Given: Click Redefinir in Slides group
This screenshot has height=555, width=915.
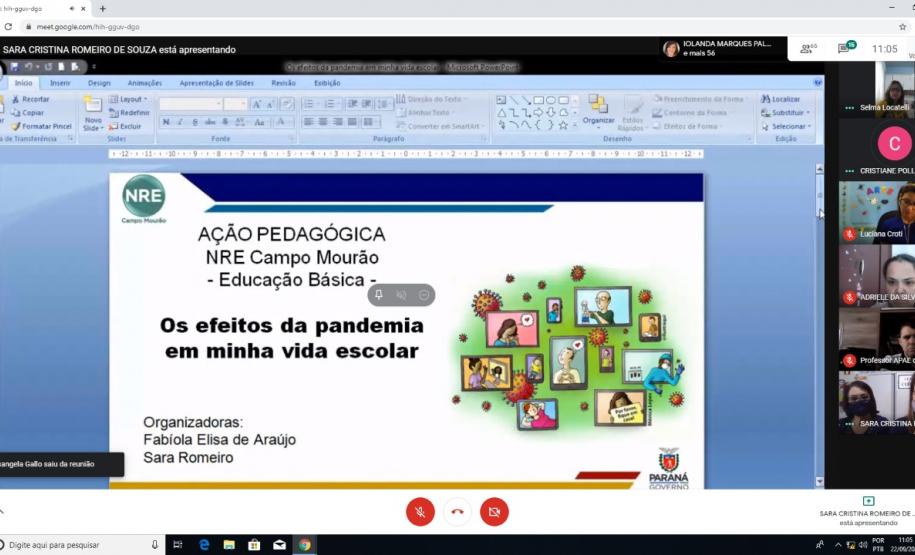Looking at the screenshot, I should click(x=130, y=113).
